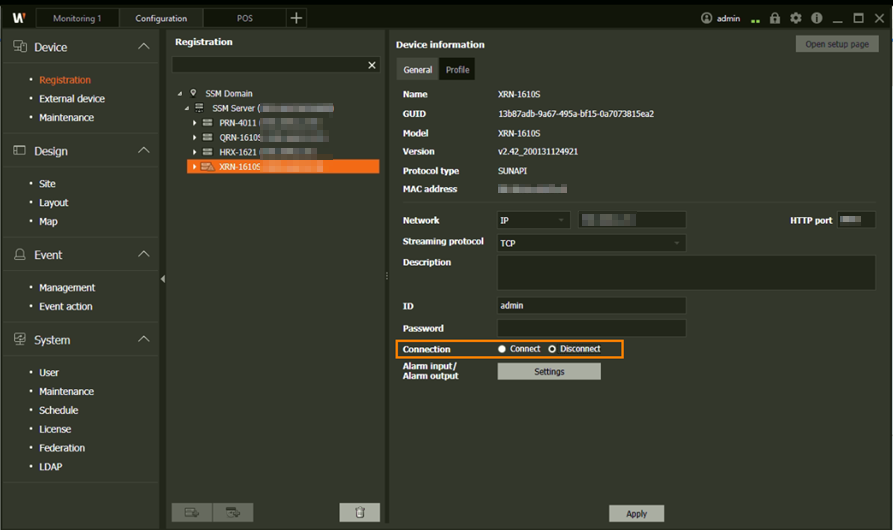Click the Description text area
The height and width of the screenshot is (530, 893).
pos(686,273)
